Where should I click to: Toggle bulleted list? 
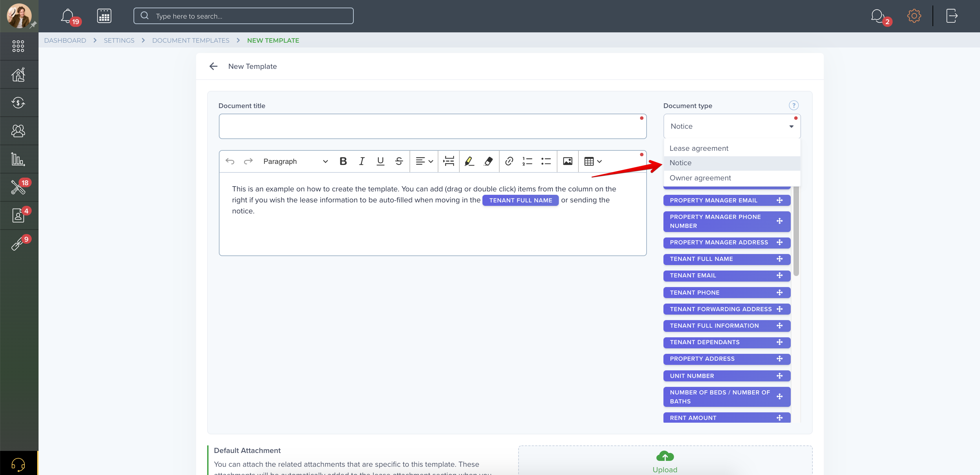546,161
